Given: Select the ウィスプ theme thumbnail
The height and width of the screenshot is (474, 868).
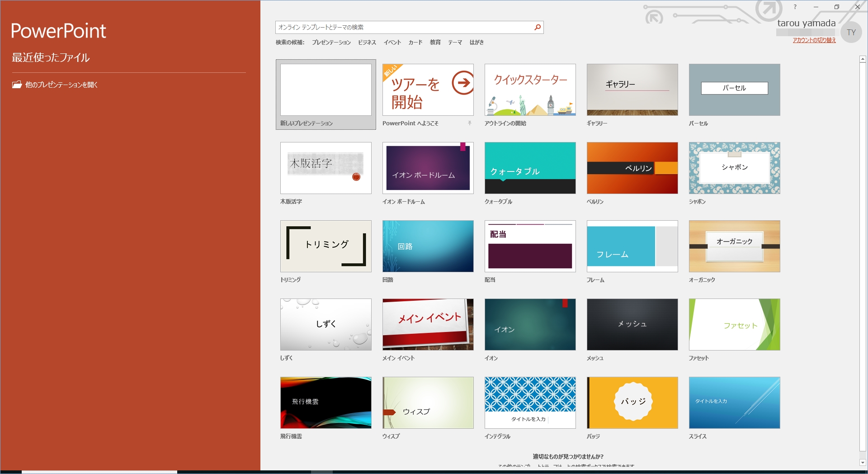Looking at the screenshot, I should point(428,403).
